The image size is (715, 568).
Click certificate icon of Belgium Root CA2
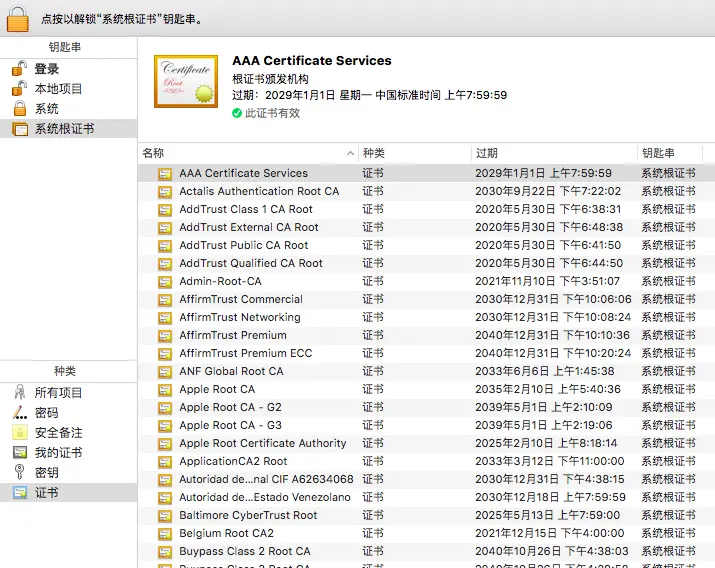point(165,533)
